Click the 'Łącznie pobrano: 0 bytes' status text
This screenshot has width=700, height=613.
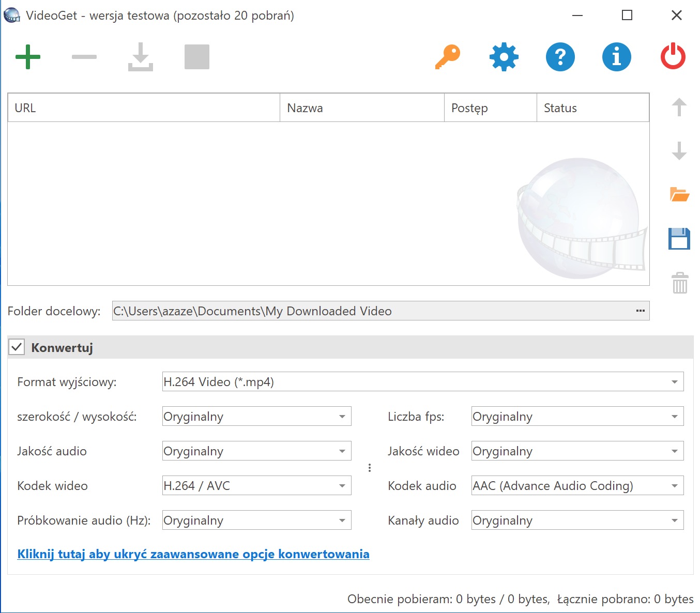pos(626,599)
